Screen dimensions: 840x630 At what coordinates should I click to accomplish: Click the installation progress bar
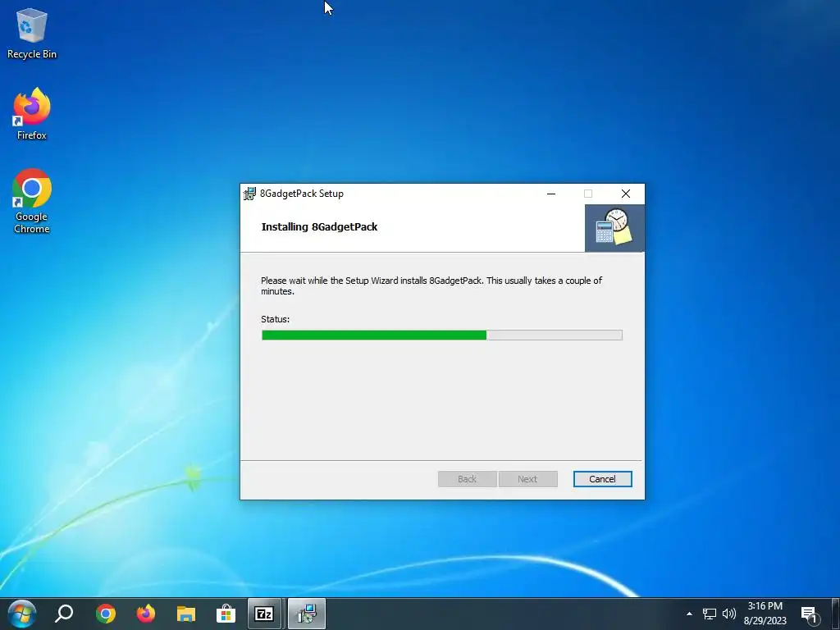pyautogui.click(x=442, y=336)
